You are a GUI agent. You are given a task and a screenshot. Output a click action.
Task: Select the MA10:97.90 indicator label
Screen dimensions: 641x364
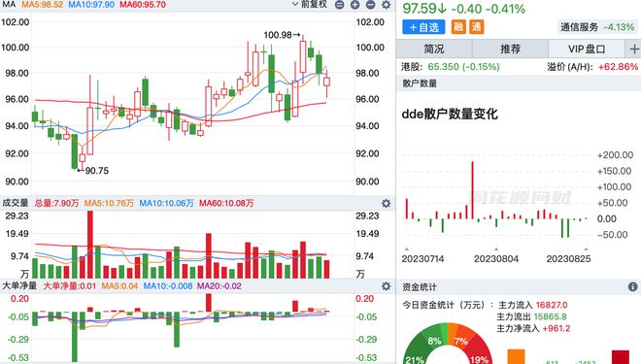[x=91, y=5]
